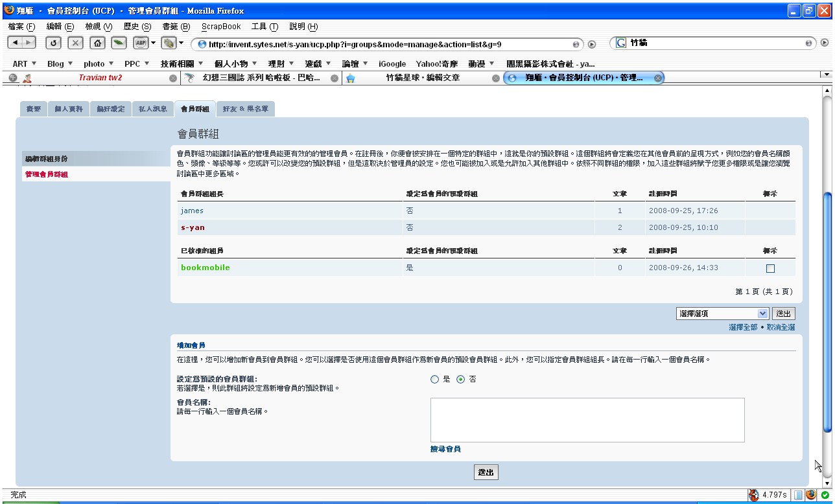Click the 取消全選 deselect-all link
Image resolution: width=835 pixels, height=504 pixels.
pyautogui.click(x=781, y=327)
